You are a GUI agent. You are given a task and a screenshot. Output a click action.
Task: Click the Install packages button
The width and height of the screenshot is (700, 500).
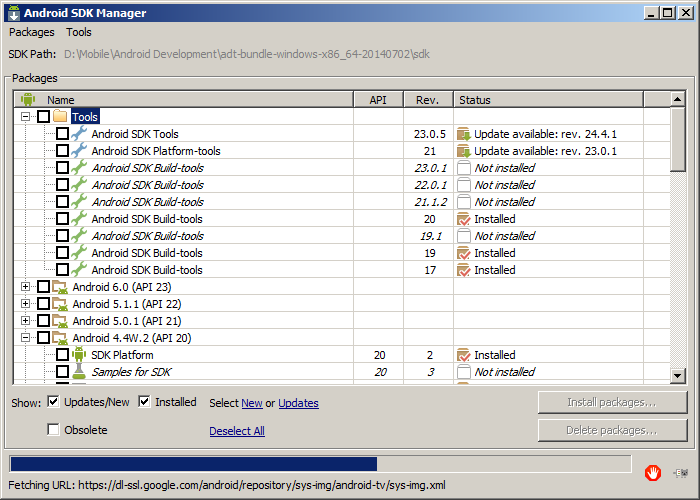[x=612, y=402]
